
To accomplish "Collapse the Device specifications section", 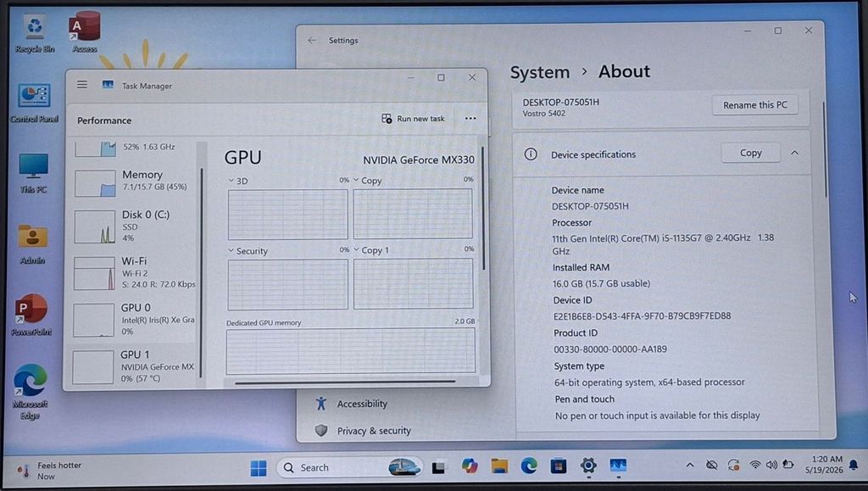I will point(794,153).
